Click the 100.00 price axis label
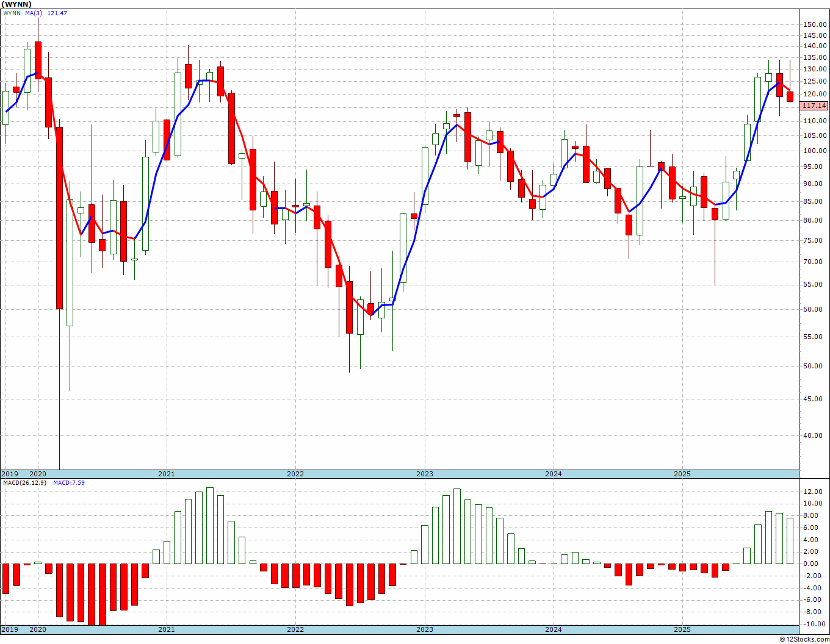The height and width of the screenshot is (644, 830). (x=815, y=151)
